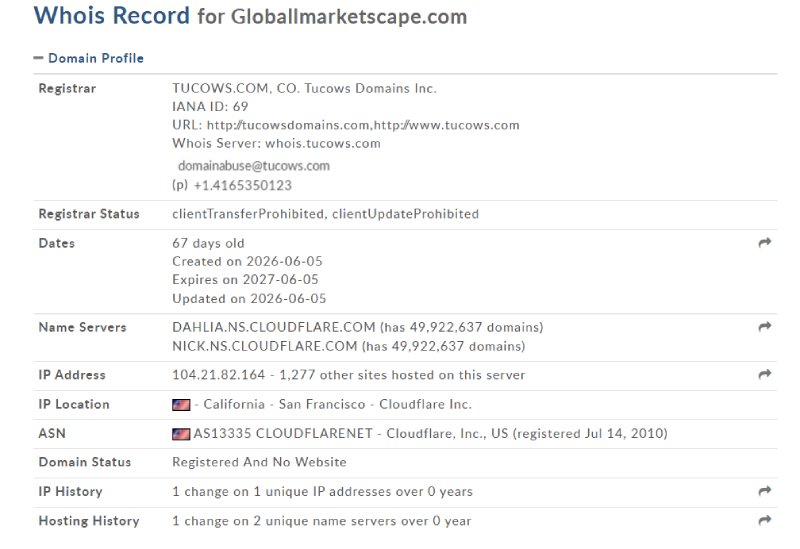Click the share arrow in the Name Servers row
This screenshot has width=800, height=549.
click(764, 327)
